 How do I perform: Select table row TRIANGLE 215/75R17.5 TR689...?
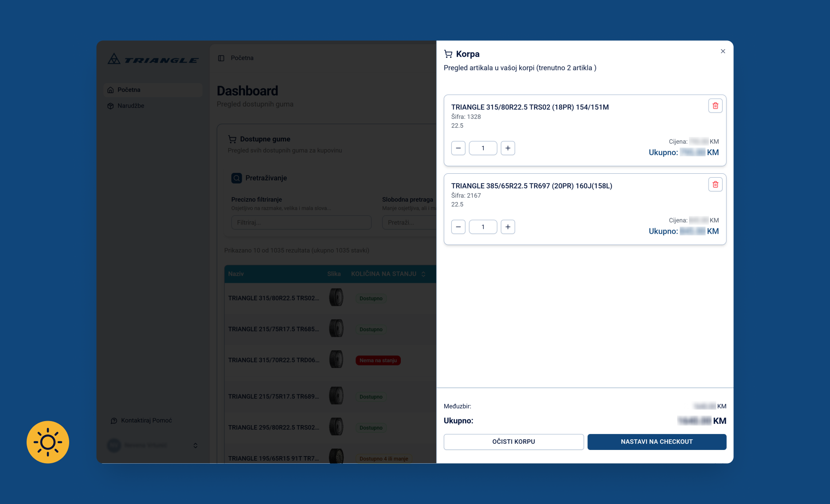[x=330, y=397]
